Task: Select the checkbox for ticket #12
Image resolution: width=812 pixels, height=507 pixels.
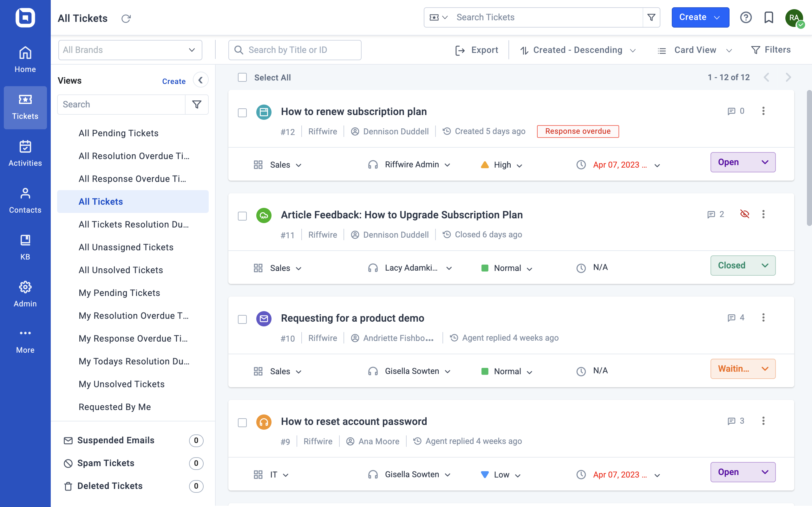Action: [242, 113]
